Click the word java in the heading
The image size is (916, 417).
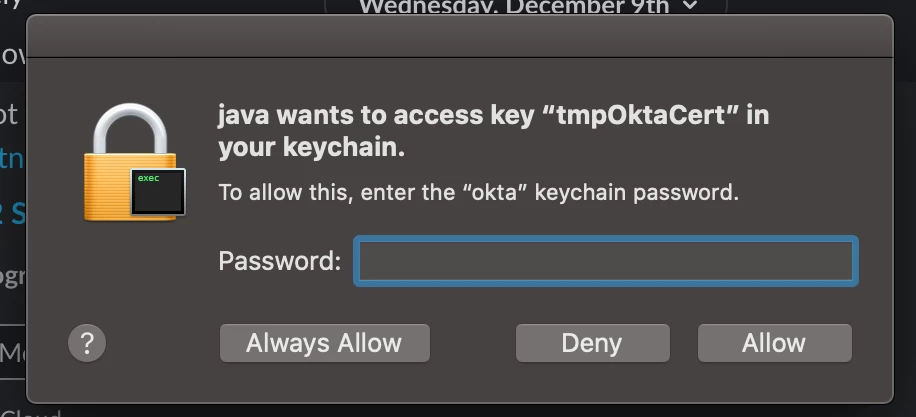(x=244, y=116)
